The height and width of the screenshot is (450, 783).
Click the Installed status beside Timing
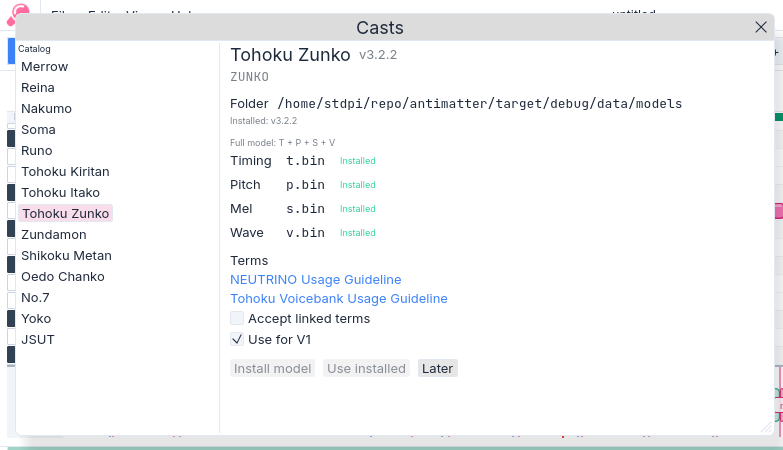point(358,161)
